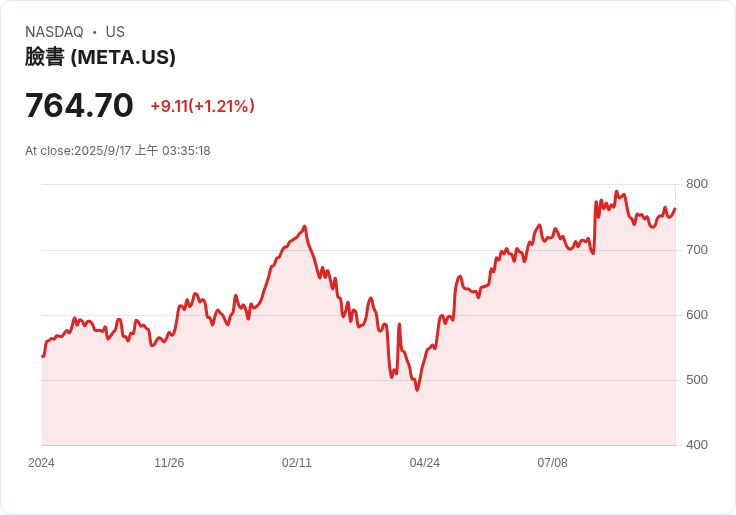This screenshot has height=515, width=736.
Task: Click the +9.11(+1.21%) price change
Action: click(x=202, y=106)
